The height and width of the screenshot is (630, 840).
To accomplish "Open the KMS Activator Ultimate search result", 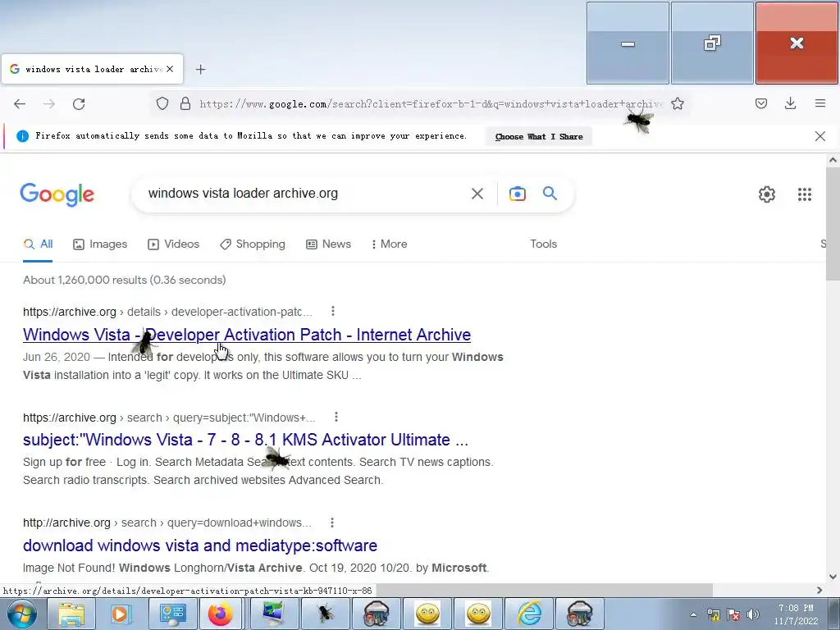I will pyautogui.click(x=245, y=440).
